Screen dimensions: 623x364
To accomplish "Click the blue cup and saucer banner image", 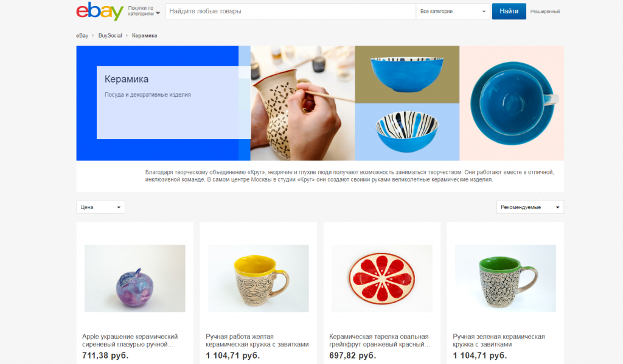I will pyautogui.click(x=512, y=103).
